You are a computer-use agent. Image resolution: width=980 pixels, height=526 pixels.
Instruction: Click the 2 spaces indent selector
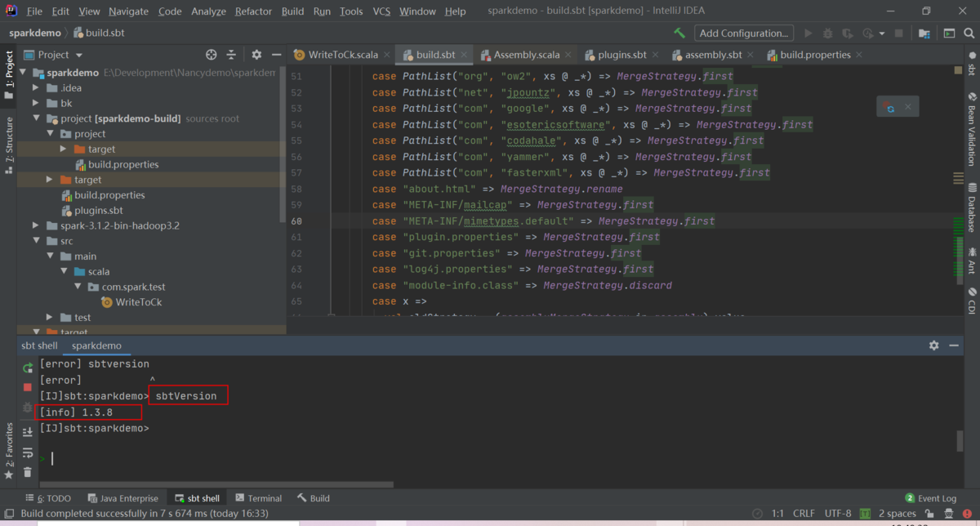pyautogui.click(x=898, y=514)
